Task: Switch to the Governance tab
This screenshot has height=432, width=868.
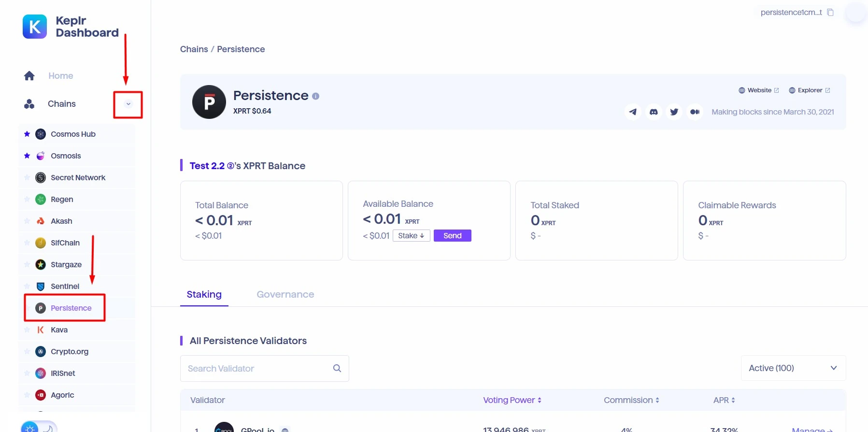Action: tap(285, 294)
